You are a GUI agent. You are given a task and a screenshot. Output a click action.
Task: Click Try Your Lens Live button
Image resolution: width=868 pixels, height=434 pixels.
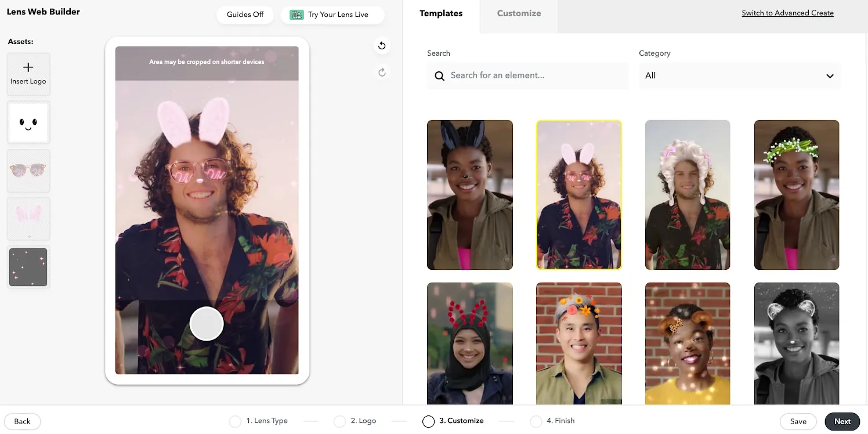pyautogui.click(x=332, y=15)
